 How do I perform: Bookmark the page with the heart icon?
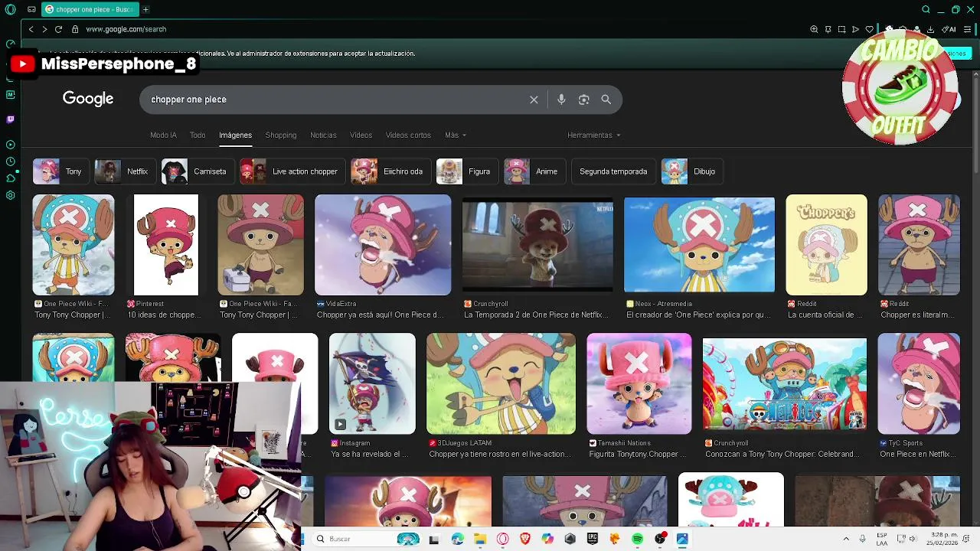click(x=869, y=29)
